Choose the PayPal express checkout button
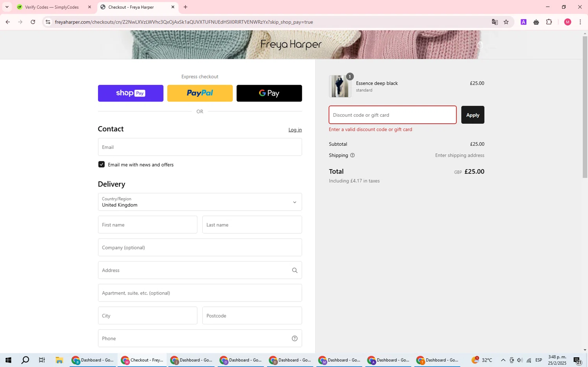 [x=200, y=93]
